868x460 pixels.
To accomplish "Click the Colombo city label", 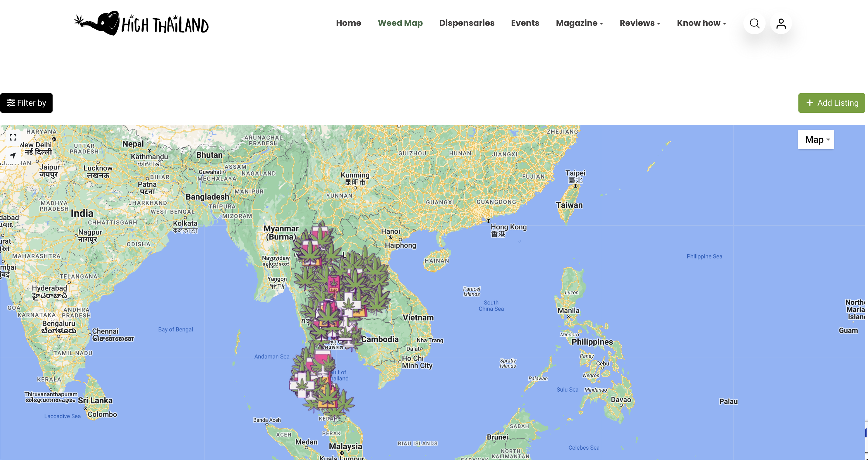I will [x=102, y=414].
